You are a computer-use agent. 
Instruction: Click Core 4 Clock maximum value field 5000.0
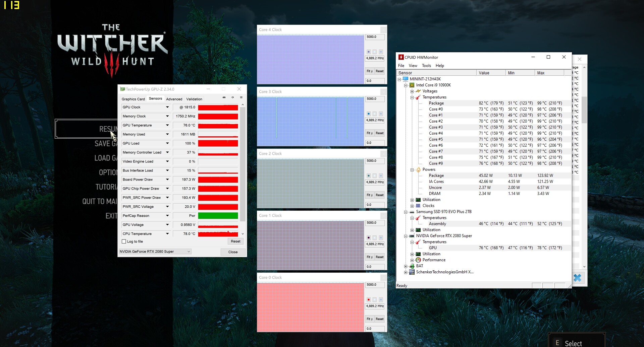coord(375,37)
